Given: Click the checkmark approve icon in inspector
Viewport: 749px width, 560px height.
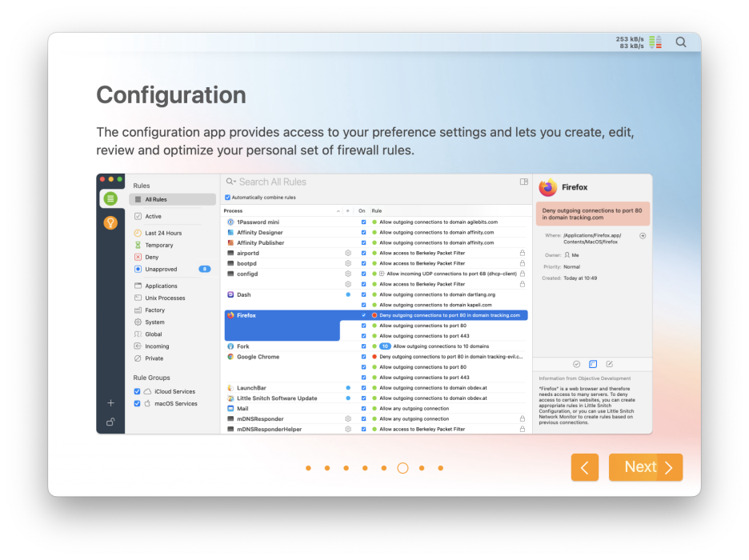Looking at the screenshot, I should pos(577,364).
